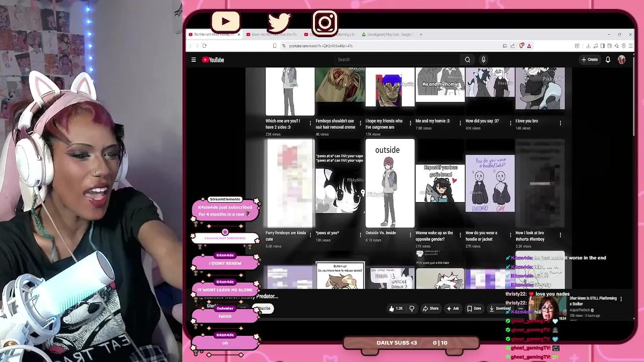Viewport: 644px width, 362px height.
Task: Share this page via the share icon
Action: 513,46
